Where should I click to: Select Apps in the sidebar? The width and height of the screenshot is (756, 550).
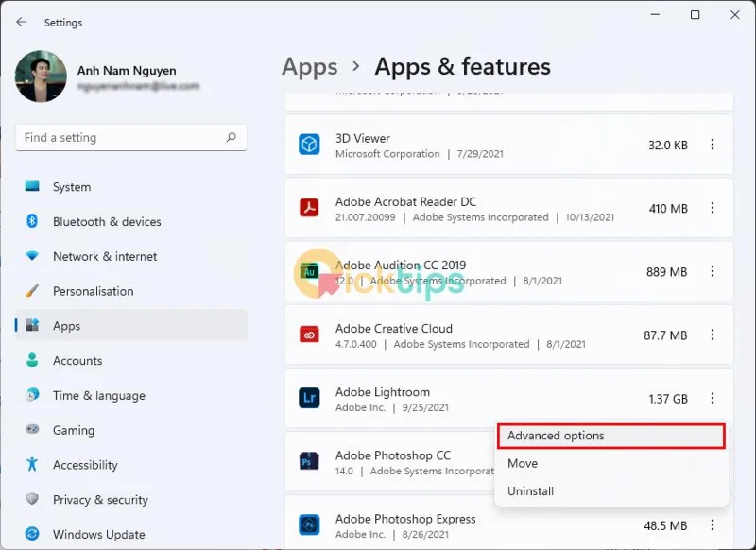click(131, 326)
